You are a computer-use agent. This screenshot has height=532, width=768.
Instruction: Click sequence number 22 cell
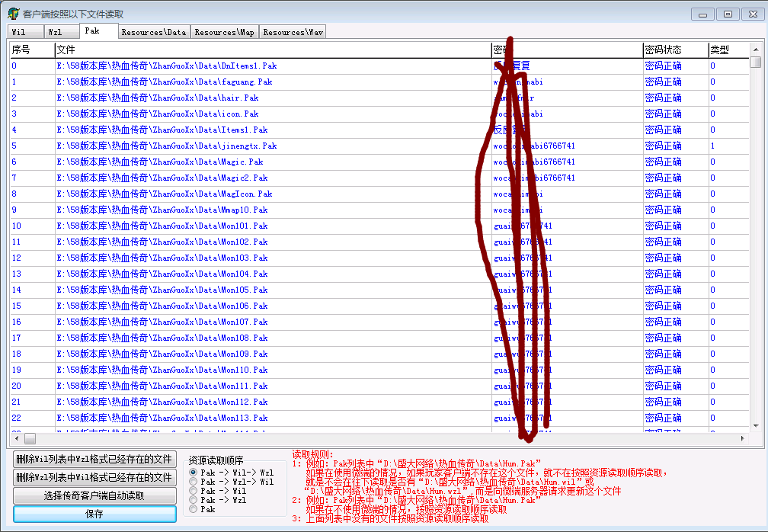point(16,418)
